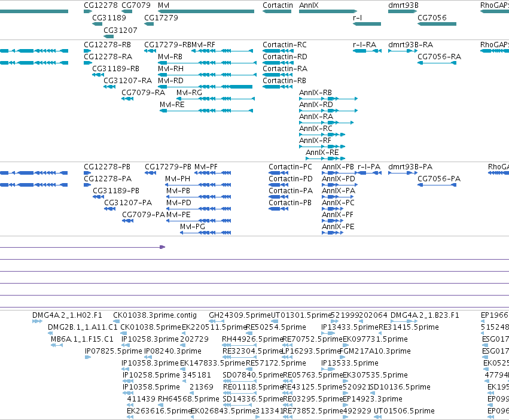The image size is (509, 420).
Task: Select the UT01506.5prime EST
Action: click(377, 417)
